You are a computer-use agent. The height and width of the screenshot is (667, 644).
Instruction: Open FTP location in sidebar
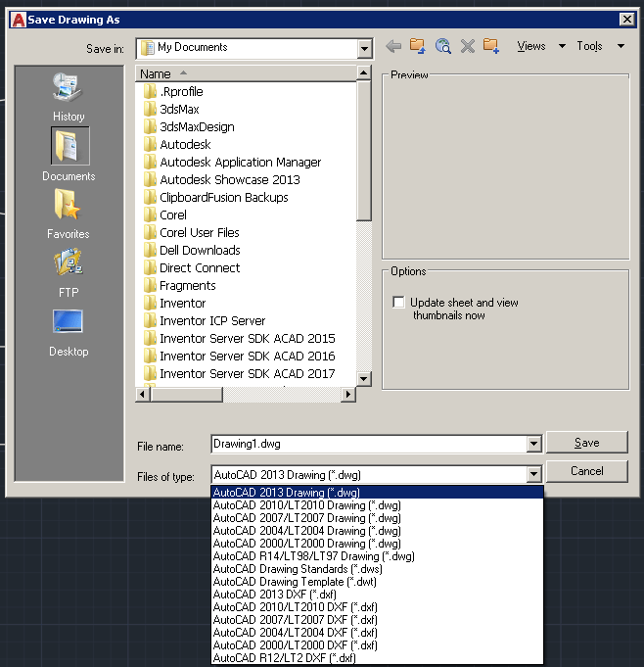[69, 273]
